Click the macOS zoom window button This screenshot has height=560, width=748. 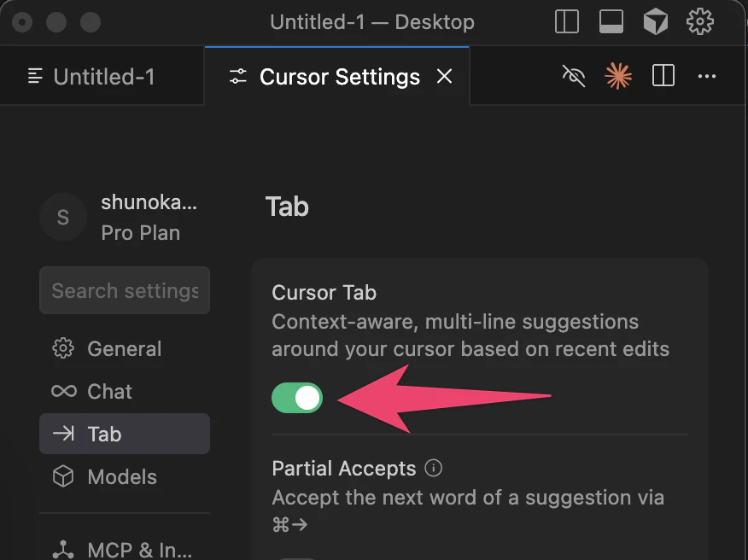click(x=91, y=22)
